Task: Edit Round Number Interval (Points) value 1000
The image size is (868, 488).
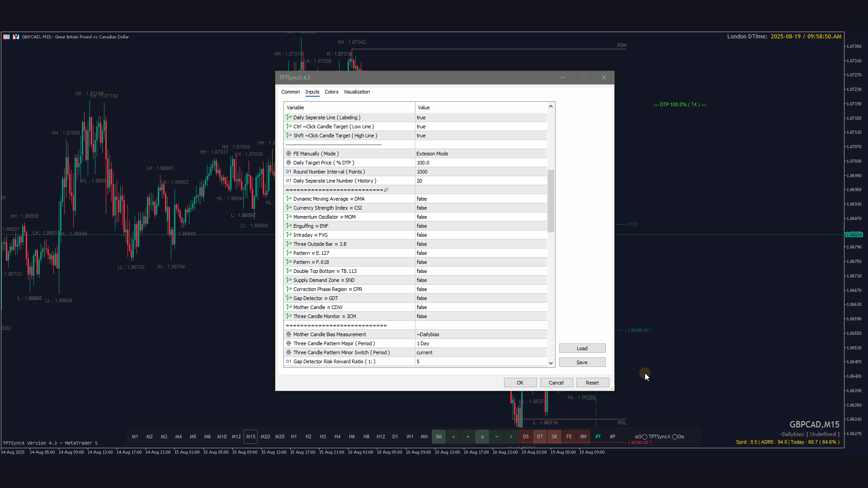Action: tap(481, 172)
